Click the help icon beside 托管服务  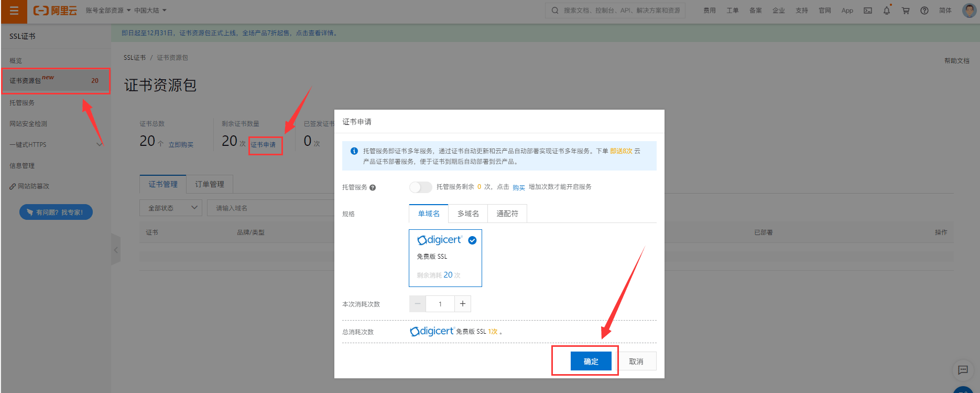pyautogui.click(x=373, y=187)
